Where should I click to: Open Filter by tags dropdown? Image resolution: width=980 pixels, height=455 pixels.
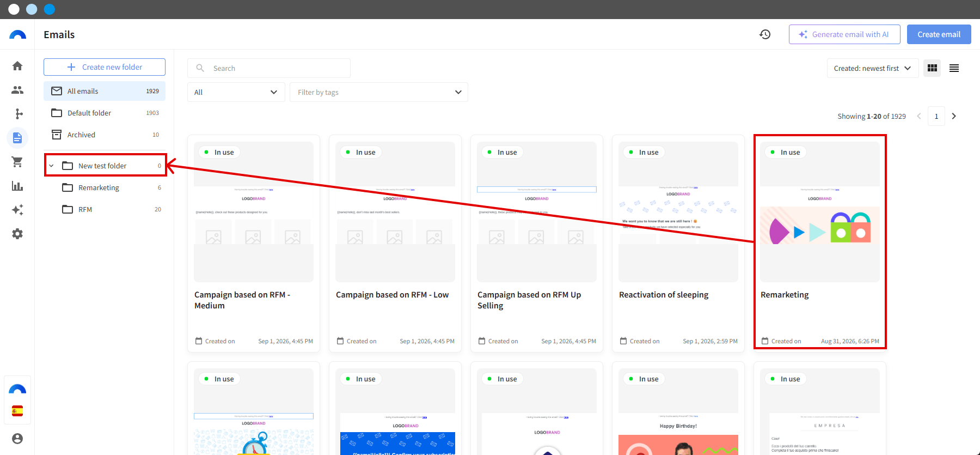(379, 92)
